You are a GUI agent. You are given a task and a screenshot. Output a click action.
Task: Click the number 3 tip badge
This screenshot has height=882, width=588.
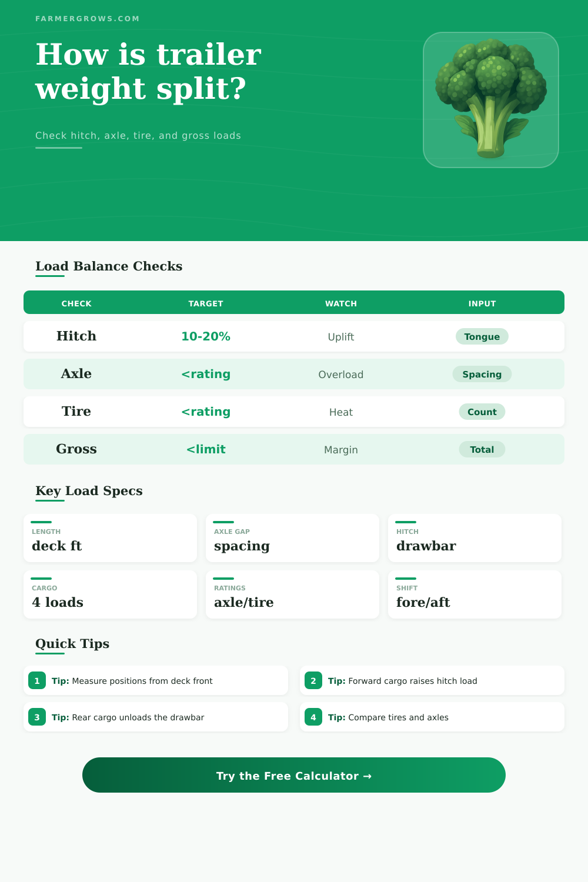click(37, 717)
